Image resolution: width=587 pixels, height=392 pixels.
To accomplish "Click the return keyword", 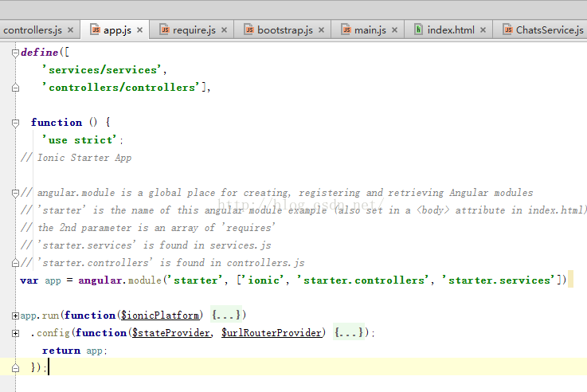I will pyautogui.click(x=61, y=351).
